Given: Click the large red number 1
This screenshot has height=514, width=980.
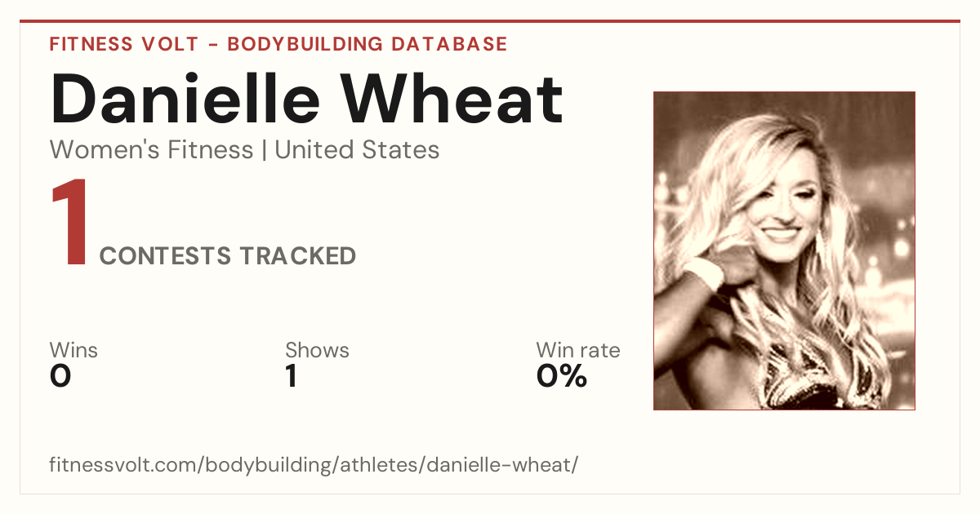Looking at the screenshot, I should pos(69,224).
